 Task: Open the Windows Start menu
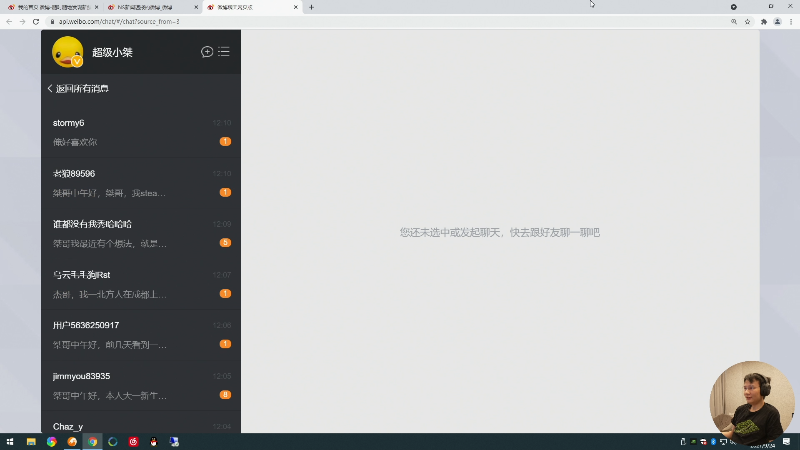(x=10, y=442)
